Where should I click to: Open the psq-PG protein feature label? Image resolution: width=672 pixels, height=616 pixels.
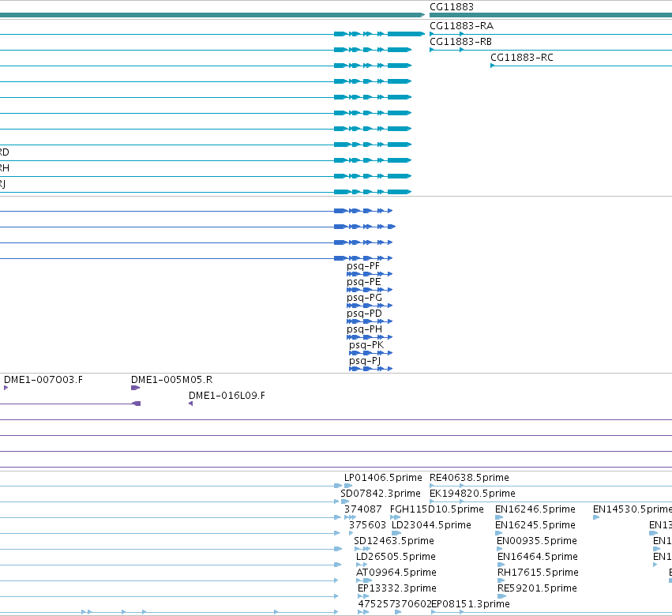(364, 298)
